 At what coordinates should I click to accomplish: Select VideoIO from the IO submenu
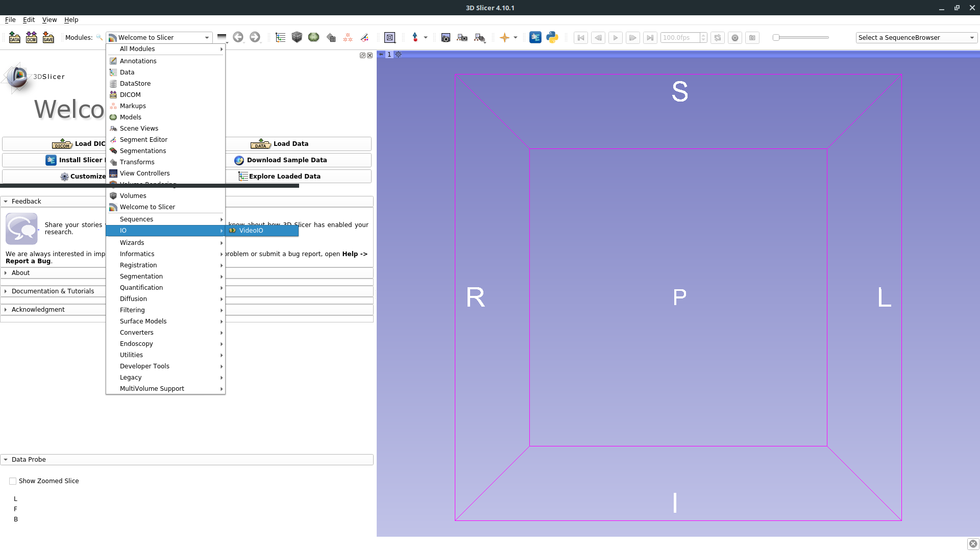(x=251, y=231)
